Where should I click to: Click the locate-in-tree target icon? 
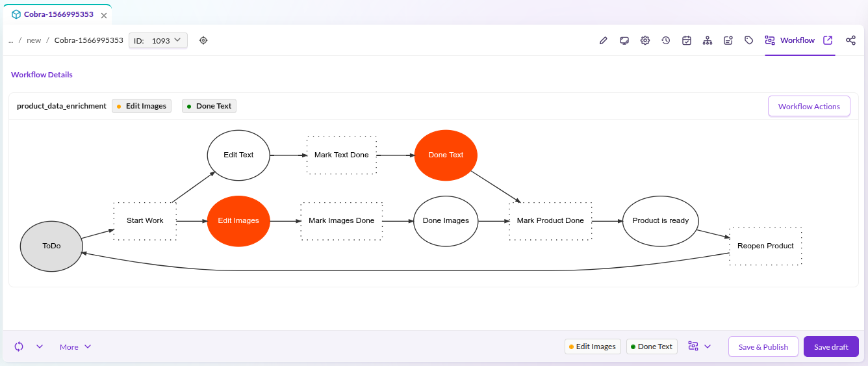coord(203,40)
